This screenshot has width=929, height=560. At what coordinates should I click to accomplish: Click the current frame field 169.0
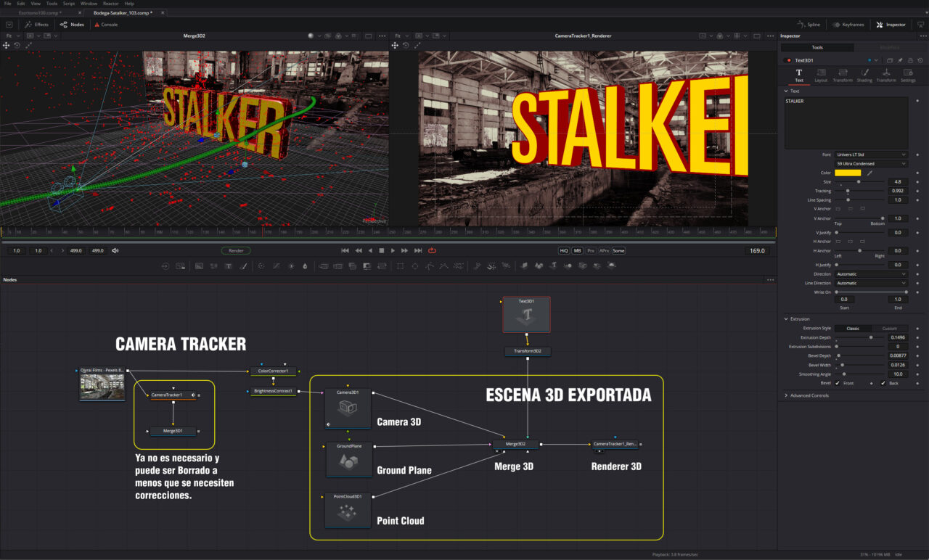[x=758, y=250]
